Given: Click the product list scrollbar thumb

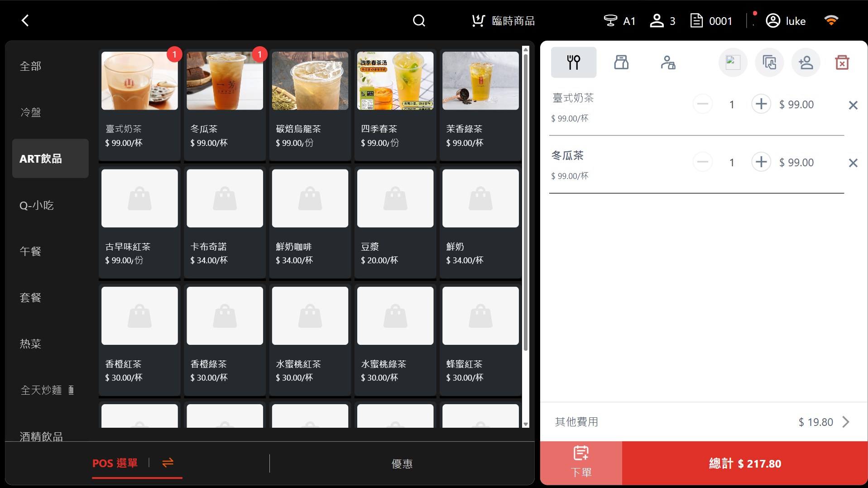Looking at the screenshot, I should 526,202.
